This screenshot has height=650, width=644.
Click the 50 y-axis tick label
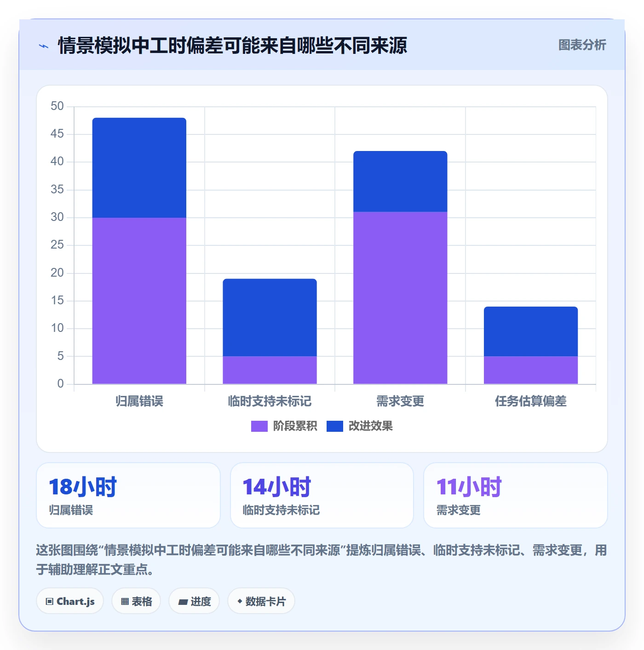click(x=57, y=106)
